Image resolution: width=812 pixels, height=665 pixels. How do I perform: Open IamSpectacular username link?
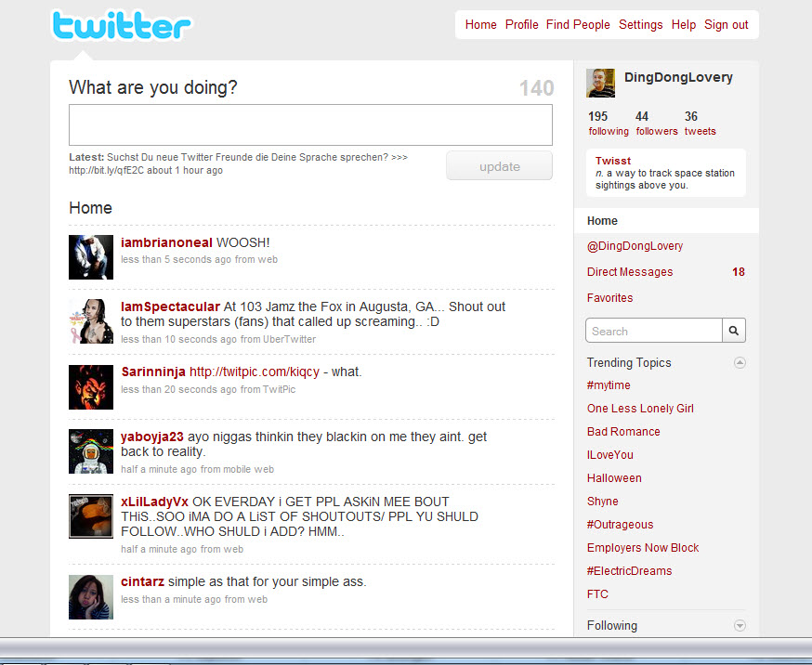170,306
